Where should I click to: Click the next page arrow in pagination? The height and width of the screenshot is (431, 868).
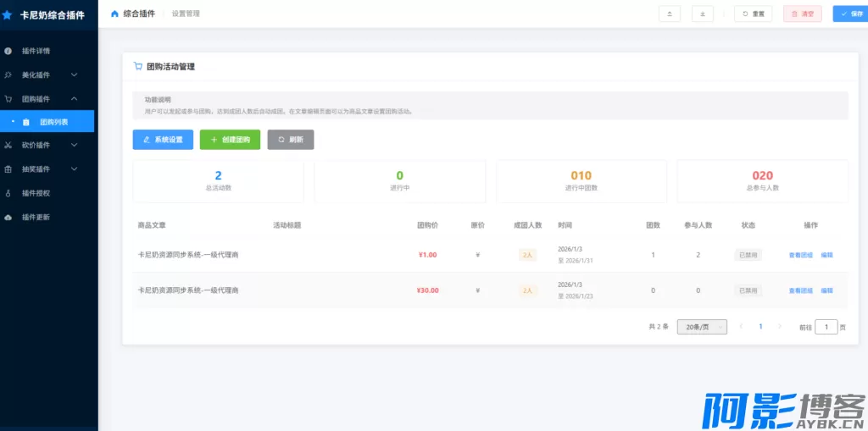tap(780, 326)
